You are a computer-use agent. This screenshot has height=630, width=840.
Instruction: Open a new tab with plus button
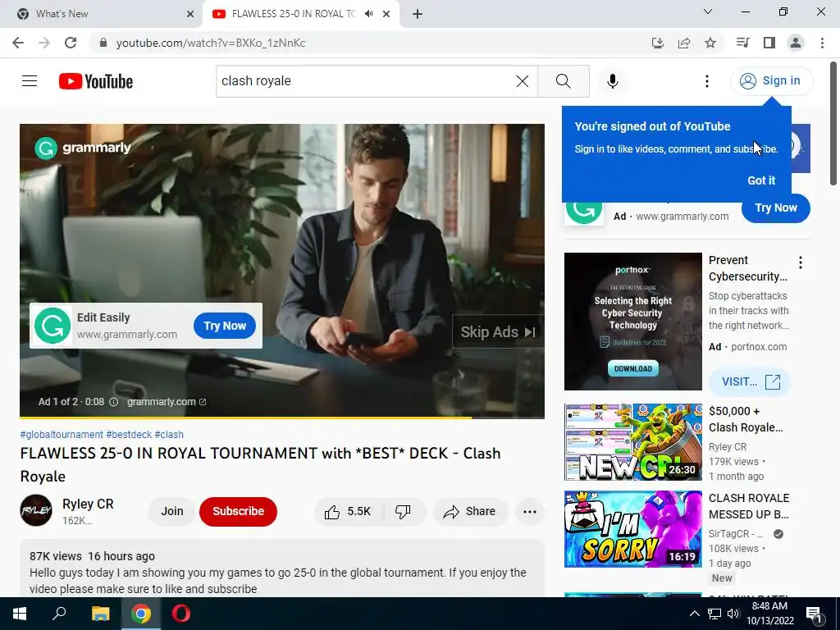point(418,14)
